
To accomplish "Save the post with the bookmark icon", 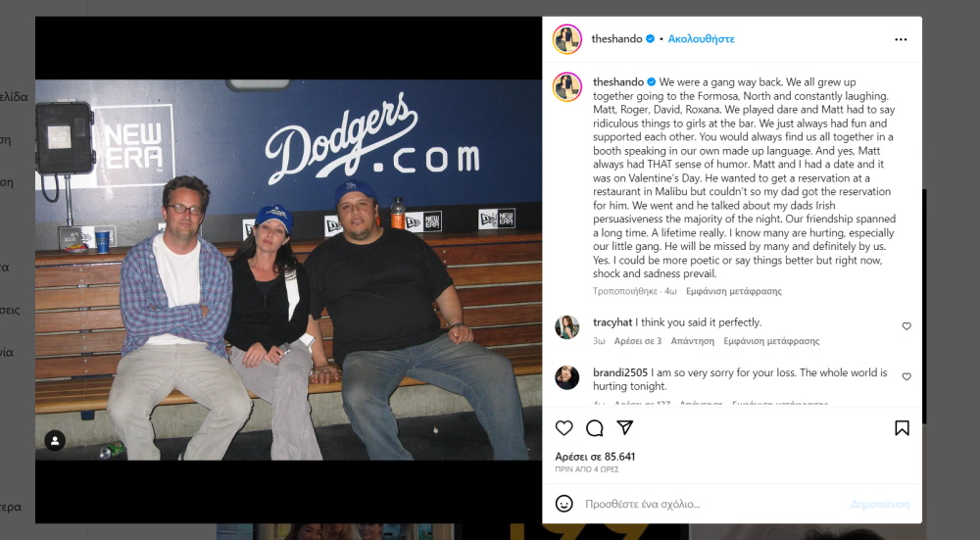I will pyautogui.click(x=902, y=428).
